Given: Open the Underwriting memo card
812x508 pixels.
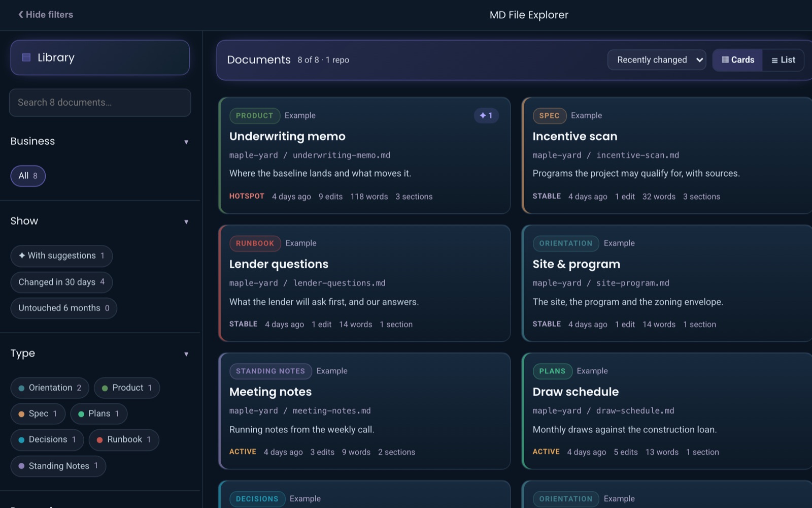Looking at the screenshot, I should tap(364, 155).
